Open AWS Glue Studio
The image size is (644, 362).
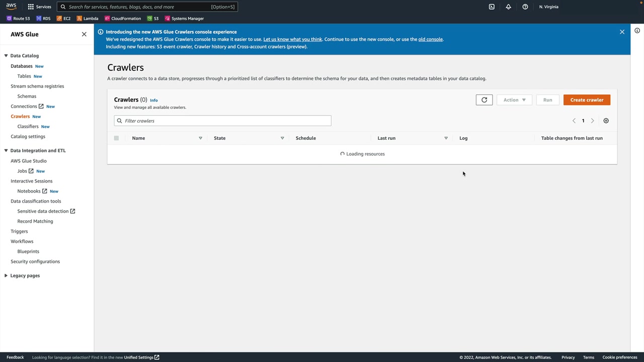29,161
